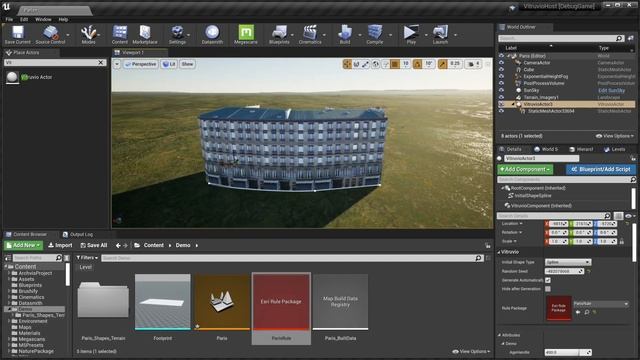The image size is (640, 360).
Task: Open the Help menu
Action: pyautogui.click(x=63, y=19)
